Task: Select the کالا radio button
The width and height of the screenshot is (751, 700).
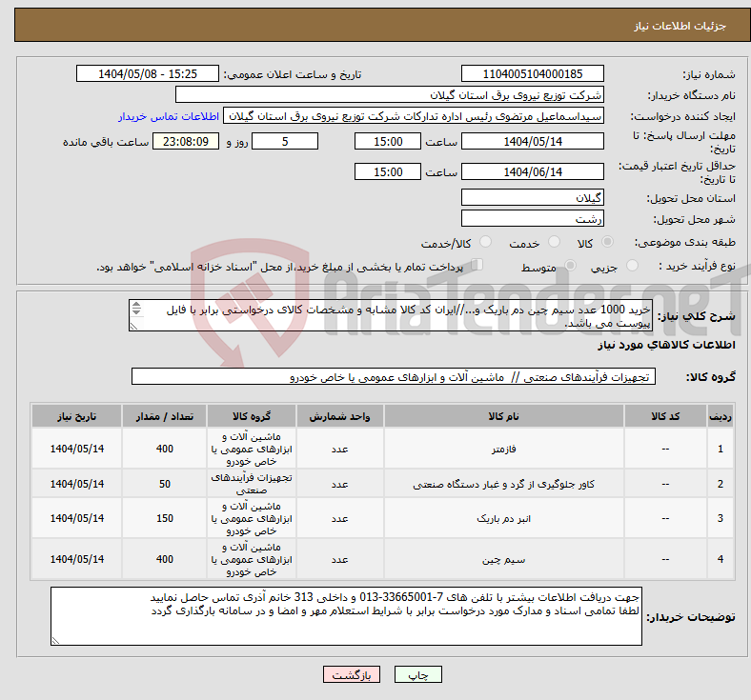Action: [607, 242]
